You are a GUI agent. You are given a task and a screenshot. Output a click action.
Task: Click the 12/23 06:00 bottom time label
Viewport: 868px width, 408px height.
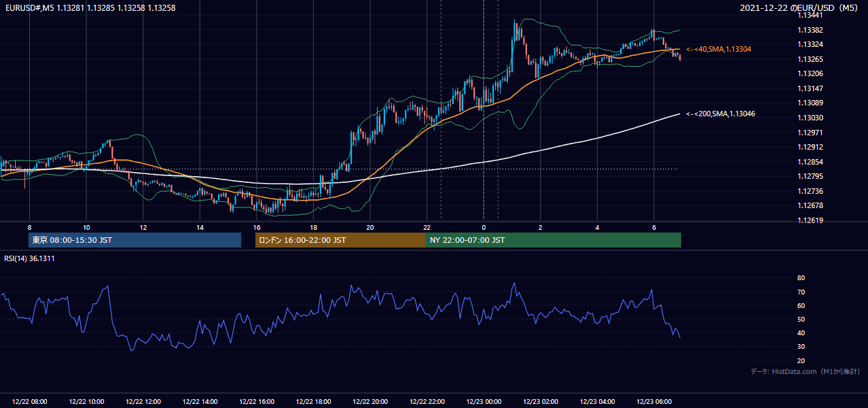click(653, 402)
